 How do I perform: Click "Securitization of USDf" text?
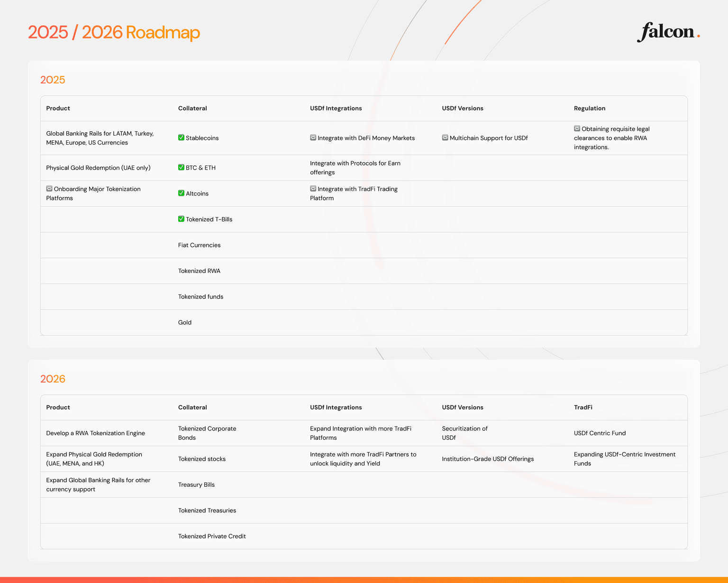click(465, 433)
